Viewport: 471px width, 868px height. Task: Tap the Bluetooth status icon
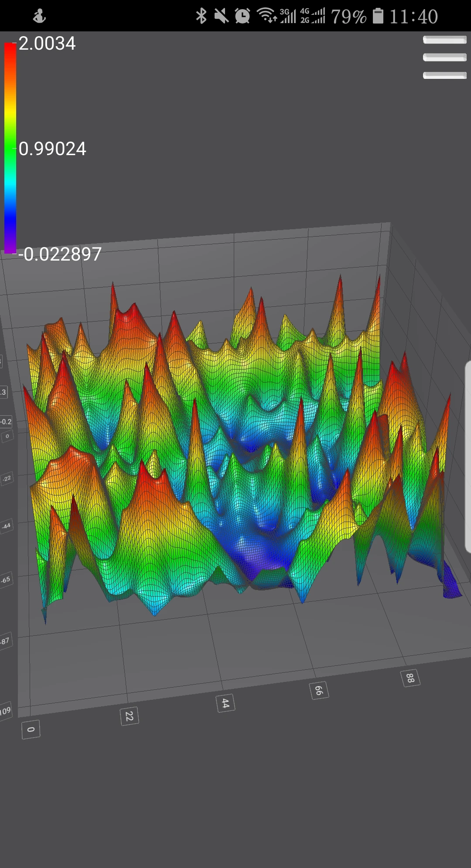pyautogui.click(x=201, y=16)
